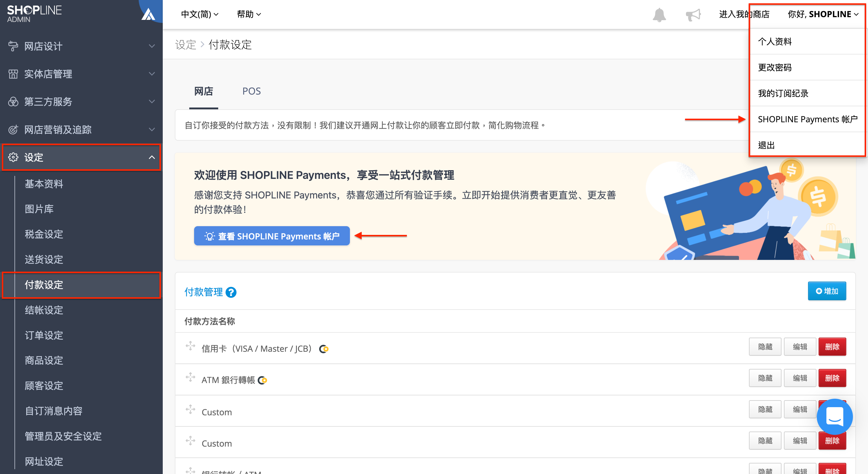This screenshot has height=474, width=868.
Task: Click the storefront icon for 实体店管理
Action: (x=13, y=74)
